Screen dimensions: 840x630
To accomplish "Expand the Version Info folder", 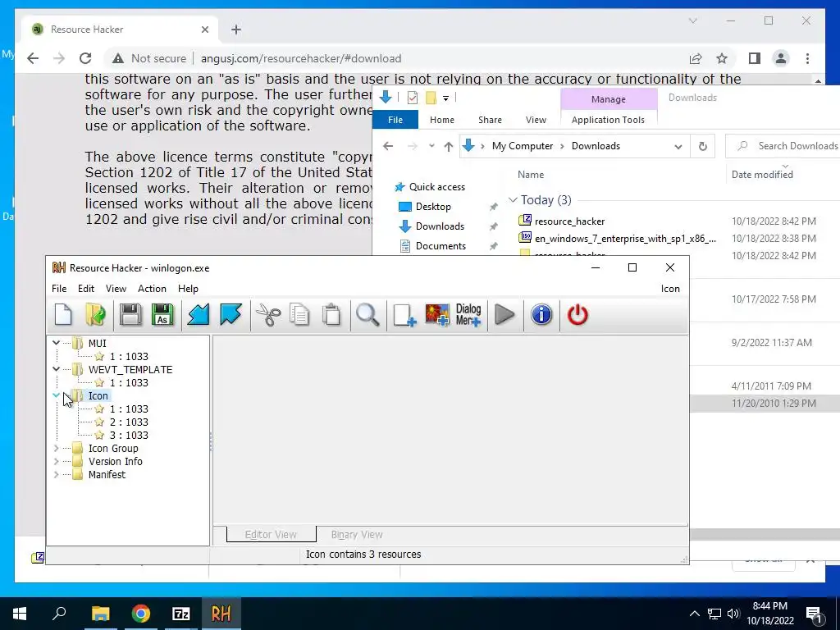I will [57, 461].
